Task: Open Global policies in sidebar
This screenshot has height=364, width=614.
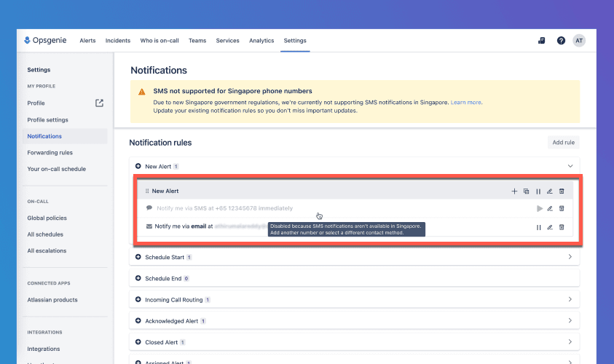Action: pyautogui.click(x=47, y=218)
